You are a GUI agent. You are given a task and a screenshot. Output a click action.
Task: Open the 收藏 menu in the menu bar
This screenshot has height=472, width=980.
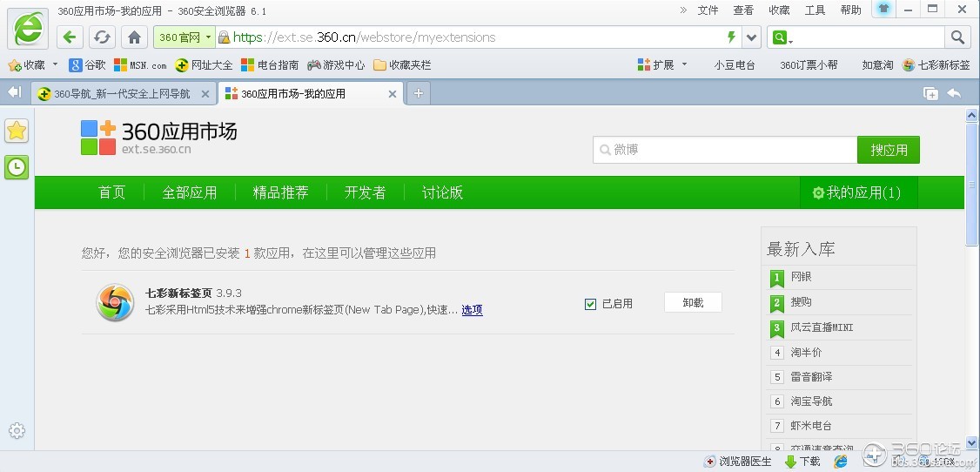point(779,10)
